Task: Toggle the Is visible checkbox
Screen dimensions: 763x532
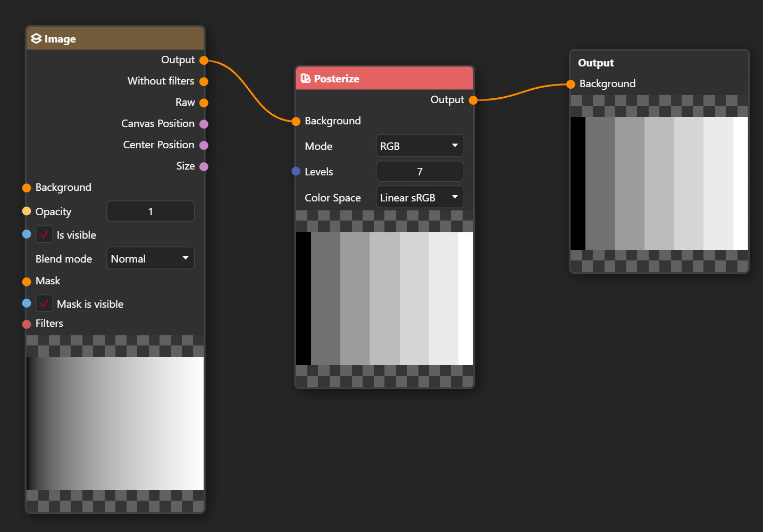Action: (x=44, y=234)
